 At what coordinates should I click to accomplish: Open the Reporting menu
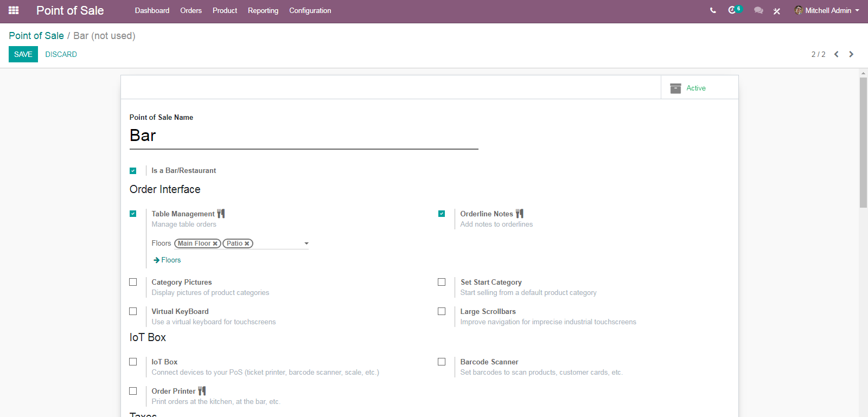263,10
